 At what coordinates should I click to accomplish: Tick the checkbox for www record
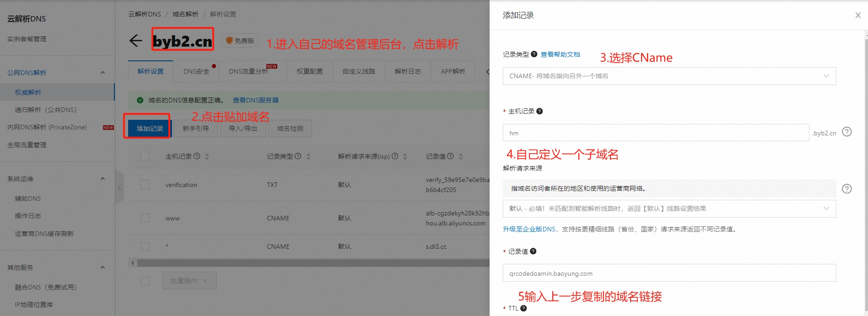tap(145, 218)
